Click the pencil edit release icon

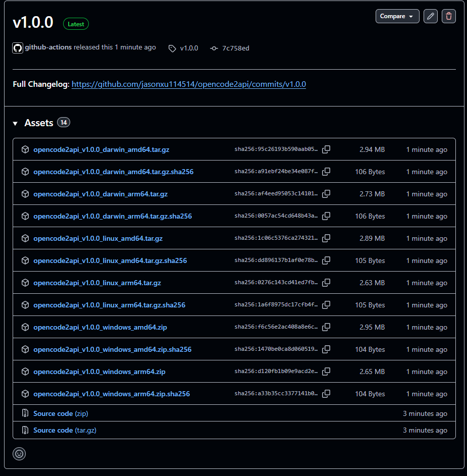point(431,16)
